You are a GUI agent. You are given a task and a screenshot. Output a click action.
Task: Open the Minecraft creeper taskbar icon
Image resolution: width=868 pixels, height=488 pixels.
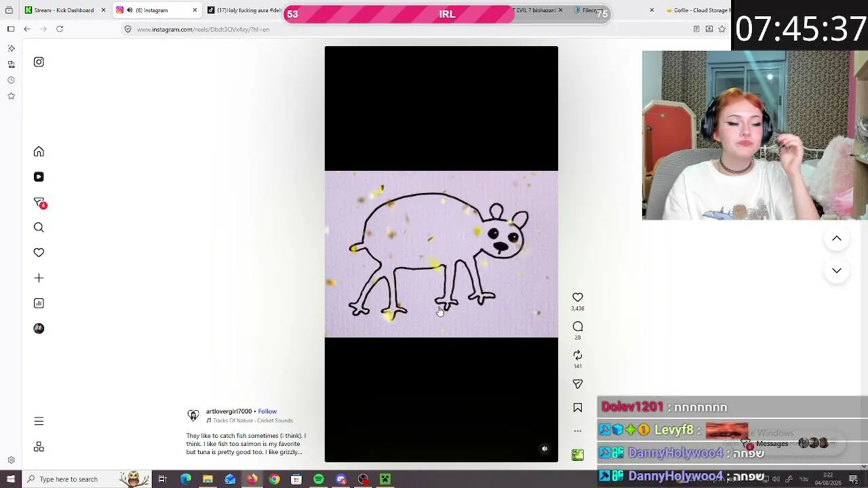[x=385, y=479]
